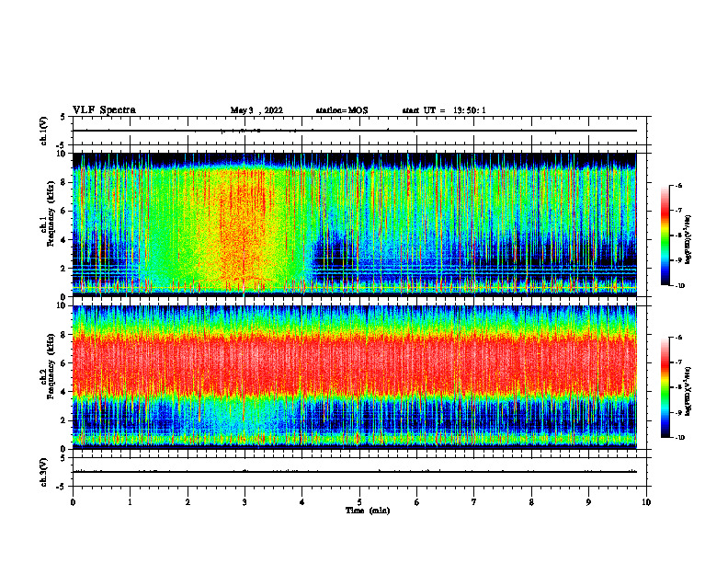Image resolution: width=728 pixels, height=563 pixels.
Task: Select the "-10" label on ch.2 colorbar
Action: 680,438
